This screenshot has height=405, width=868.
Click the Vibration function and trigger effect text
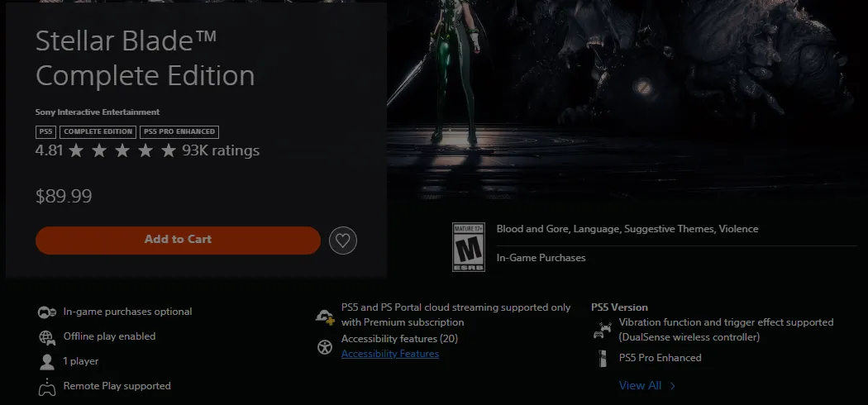coord(727,330)
